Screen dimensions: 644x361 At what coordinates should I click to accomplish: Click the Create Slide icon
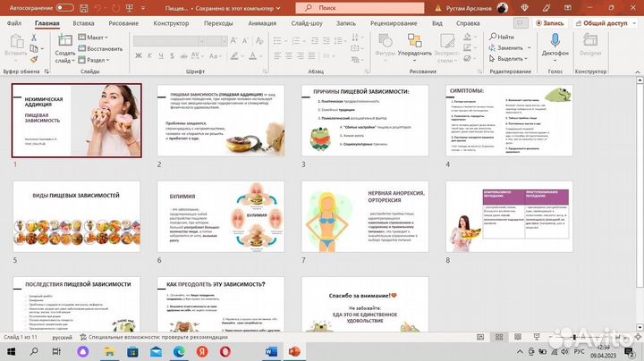click(64, 43)
